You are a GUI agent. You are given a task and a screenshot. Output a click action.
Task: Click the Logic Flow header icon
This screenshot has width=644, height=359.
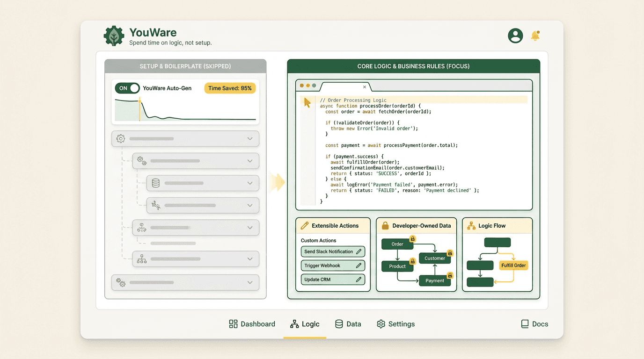click(x=471, y=225)
